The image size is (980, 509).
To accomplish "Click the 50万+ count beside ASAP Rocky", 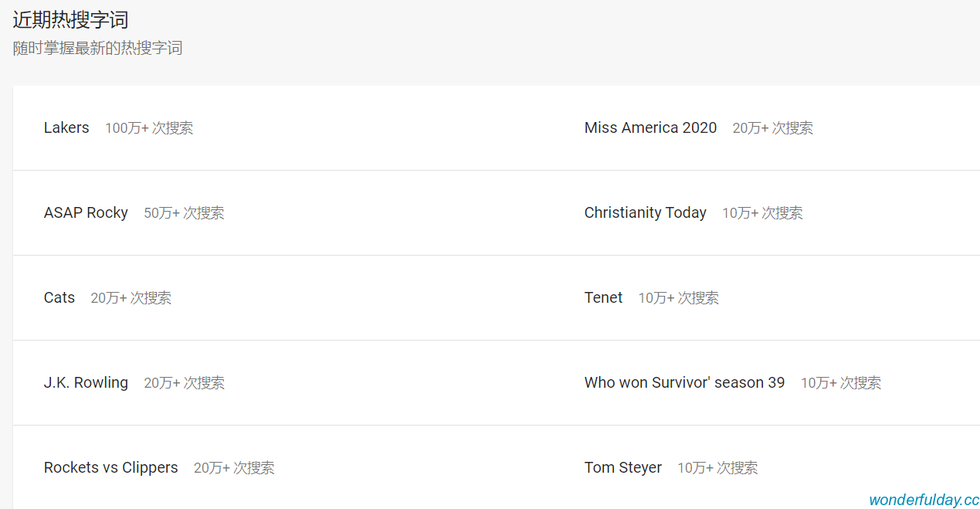I will (184, 213).
